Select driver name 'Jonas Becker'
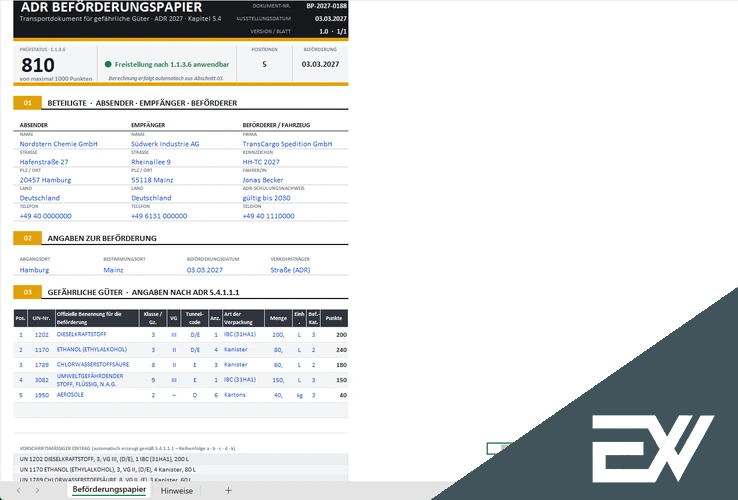Viewport: 738px width, 500px height. [263, 180]
